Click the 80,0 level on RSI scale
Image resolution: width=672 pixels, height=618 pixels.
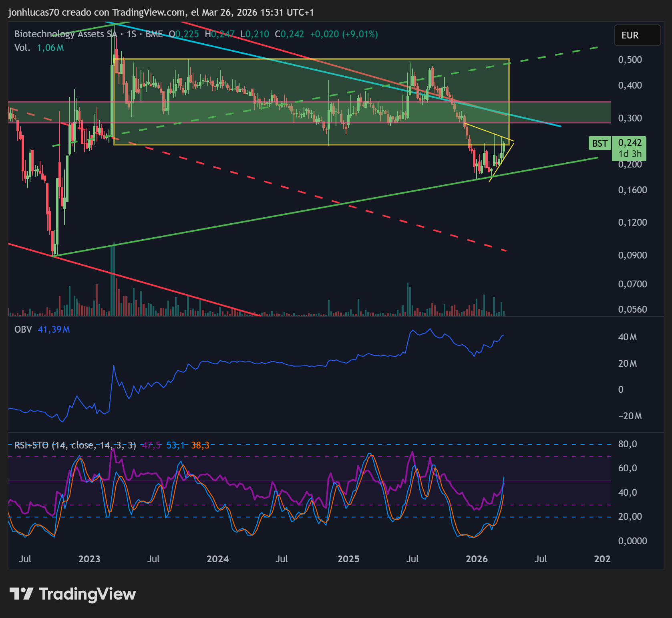[x=628, y=444]
